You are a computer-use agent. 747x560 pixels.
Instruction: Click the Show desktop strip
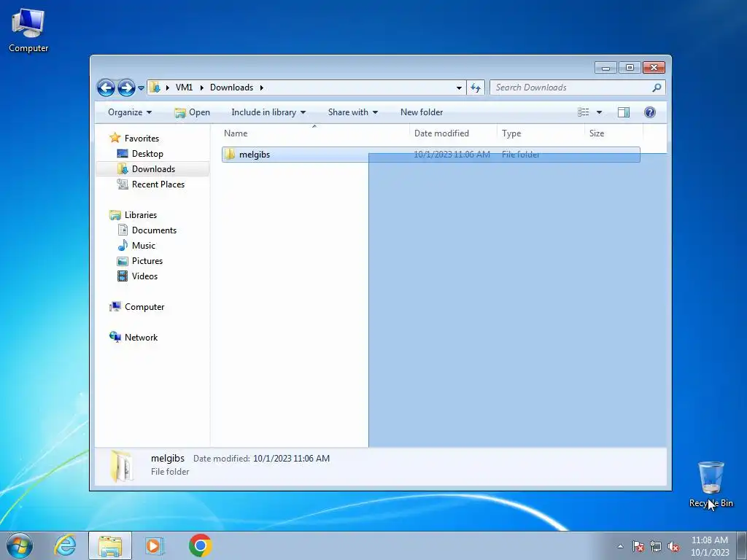(742, 545)
